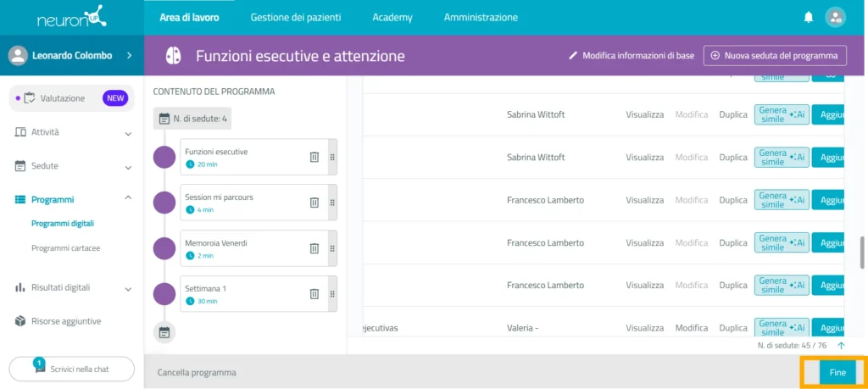The image size is (868, 389).
Task: Open Scrivici nella chat
Action: [x=72, y=369]
